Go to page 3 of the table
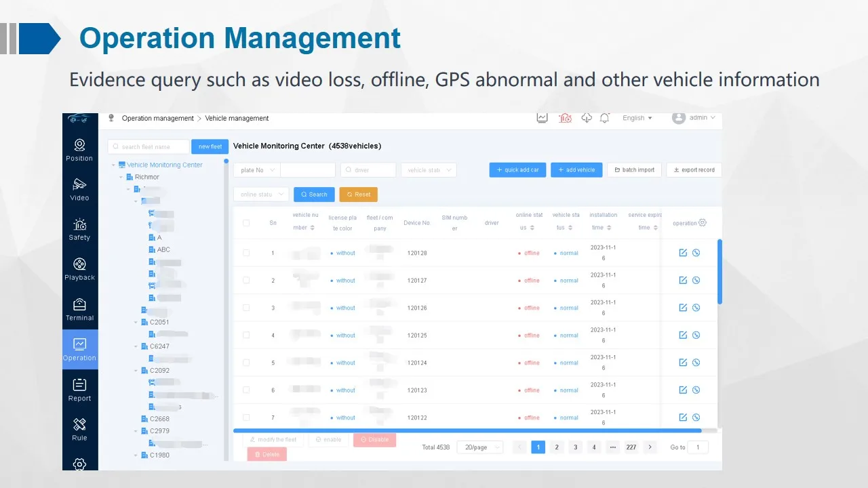The height and width of the screenshot is (488, 868). [x=576, y=447]
